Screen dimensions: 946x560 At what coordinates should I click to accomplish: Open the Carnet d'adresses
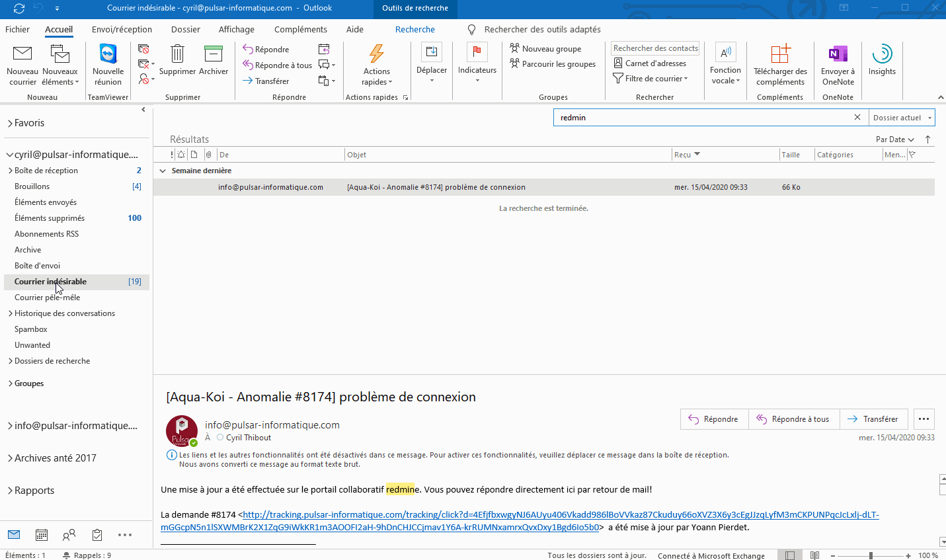point(650,63)
